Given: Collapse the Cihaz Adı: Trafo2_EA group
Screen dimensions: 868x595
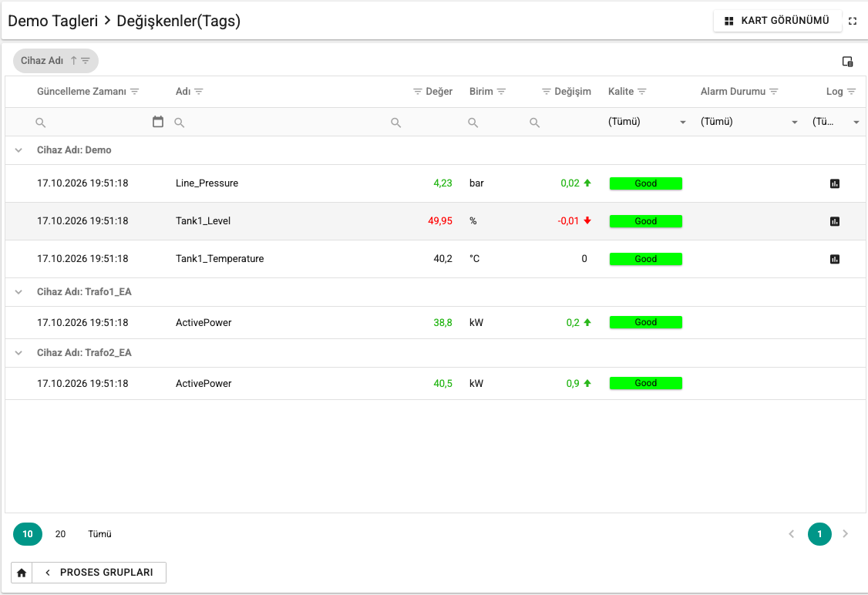Looking at the screenshot, I should click(19, 352).
